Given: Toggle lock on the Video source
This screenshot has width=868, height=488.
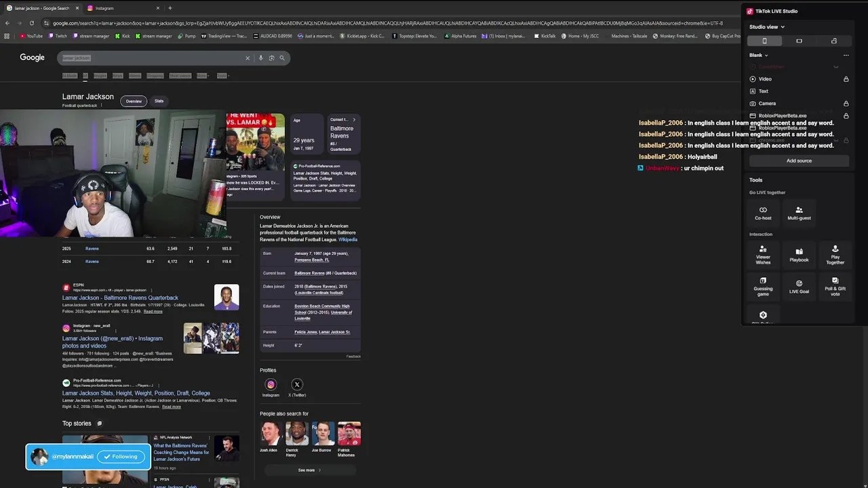Looking at the screenshot, I should click(x=846, y=79).
